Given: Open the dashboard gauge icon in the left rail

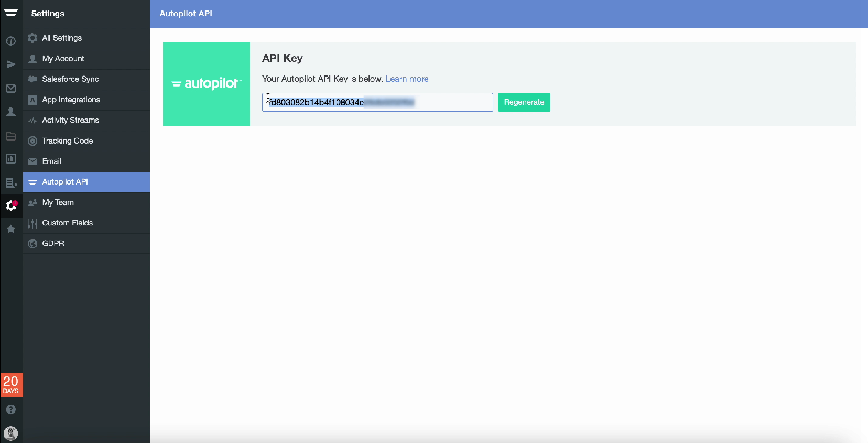Looking at the screenshot, I should coord(10,41).
